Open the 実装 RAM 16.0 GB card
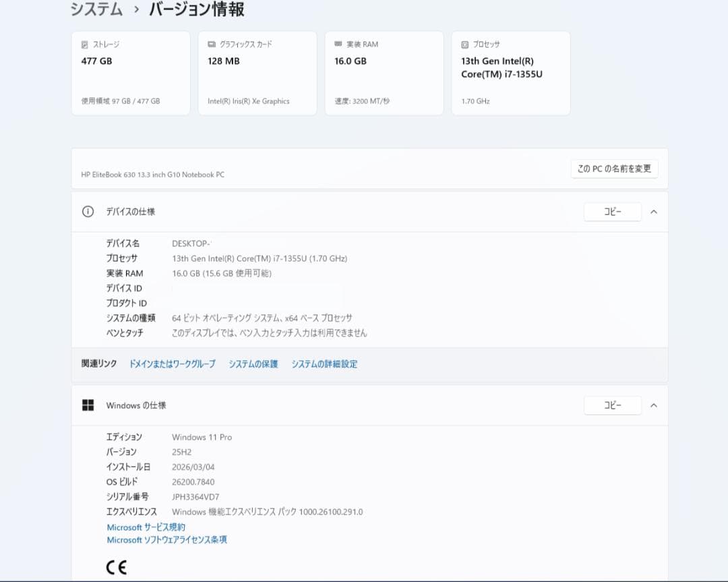Image resolution: width=728 pixels, height=582 pixels. [384, 73]
